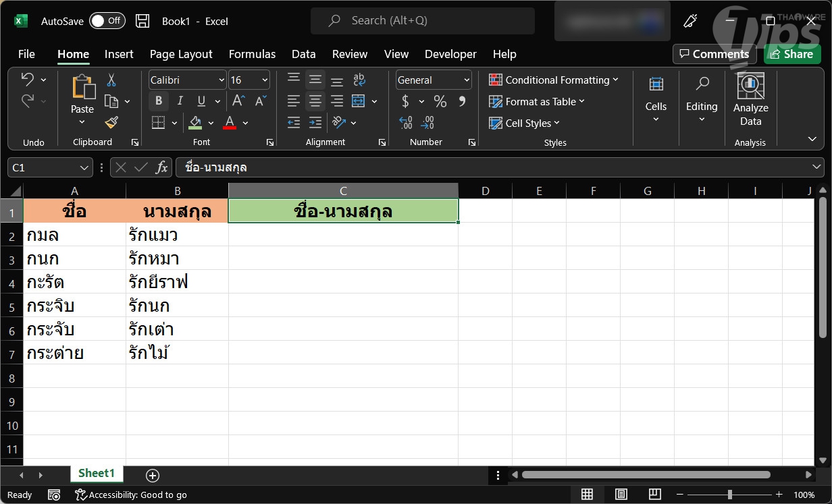Open the Cells group menu
The width and height of the screenshot is (832, 504).
[656, 100]
